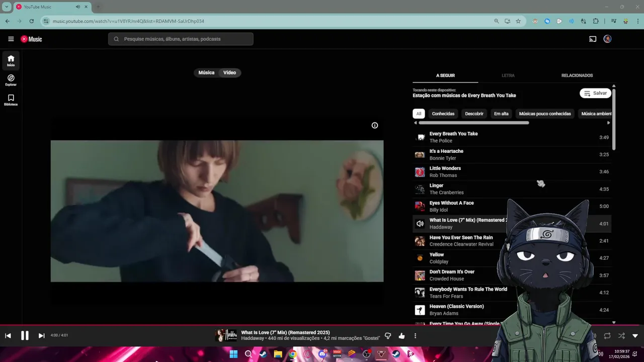Viewport: 644px width, 362px height.
Task: Click the Yellow by Coldplay thumbnail
Action: pos(420,258)
